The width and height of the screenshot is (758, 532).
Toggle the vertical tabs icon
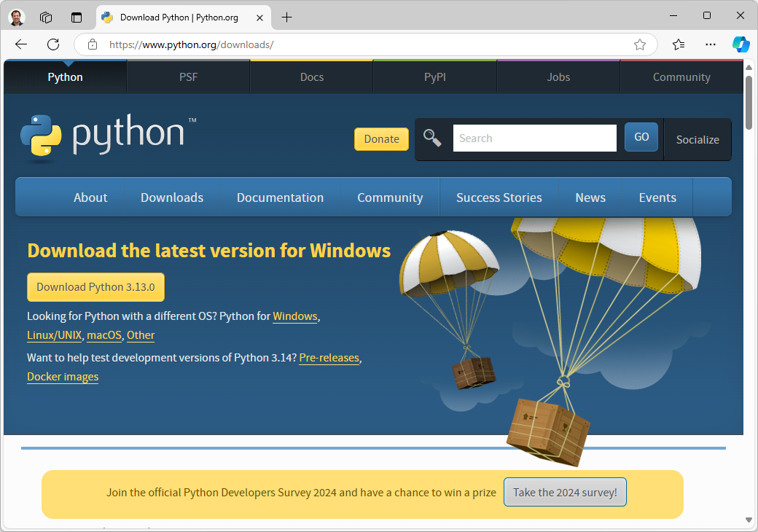click(x=77, y=17)
